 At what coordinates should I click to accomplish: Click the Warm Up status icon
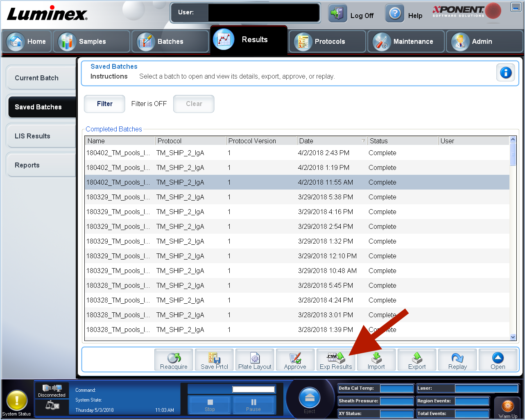click(507, 405)
